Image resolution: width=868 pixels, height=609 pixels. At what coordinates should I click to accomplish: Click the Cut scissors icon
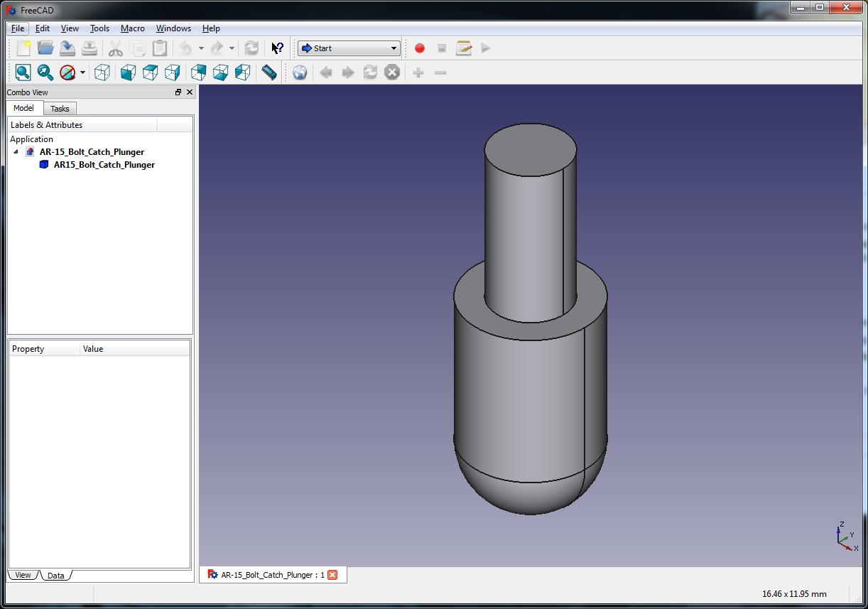116,48
